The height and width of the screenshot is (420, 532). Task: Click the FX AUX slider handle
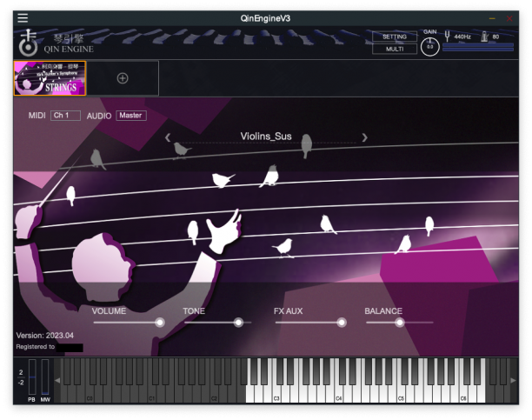point(342,323)
